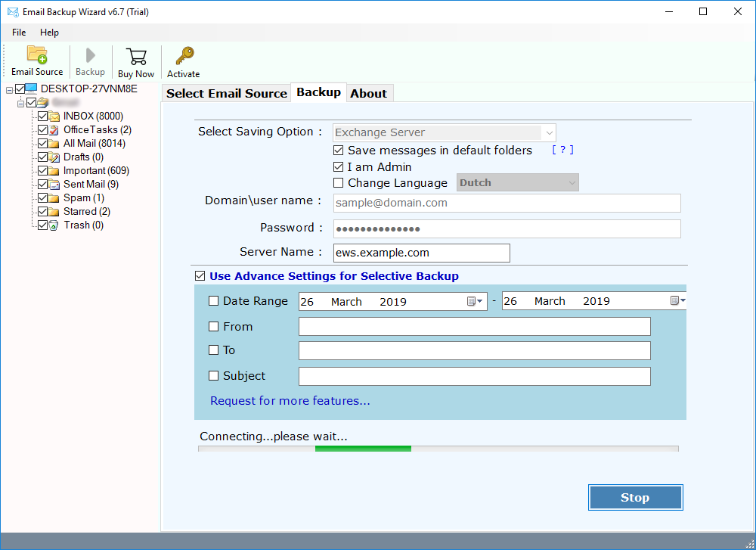Select the Sent Mail (9) tree item
This screenshot has width=756, height=550.
point(91,185)
